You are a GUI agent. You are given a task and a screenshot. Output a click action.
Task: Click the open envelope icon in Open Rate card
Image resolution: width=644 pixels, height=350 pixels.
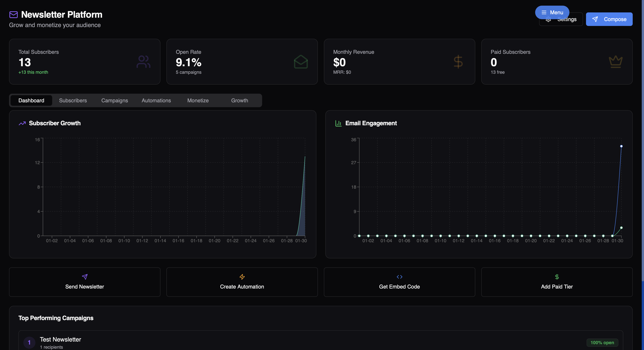pos(301,62)
